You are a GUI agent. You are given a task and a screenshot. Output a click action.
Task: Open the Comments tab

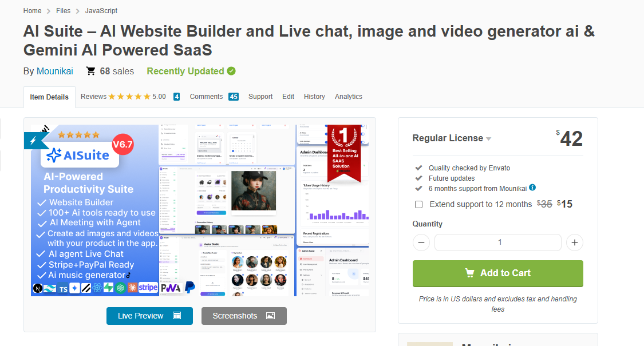point(206,97)
